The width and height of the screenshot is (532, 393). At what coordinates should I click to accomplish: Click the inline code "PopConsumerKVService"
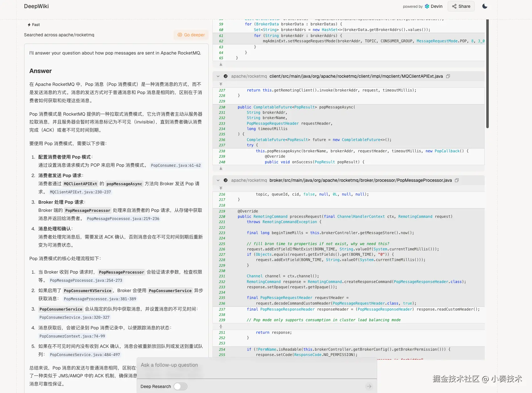(x=88, y=291)
